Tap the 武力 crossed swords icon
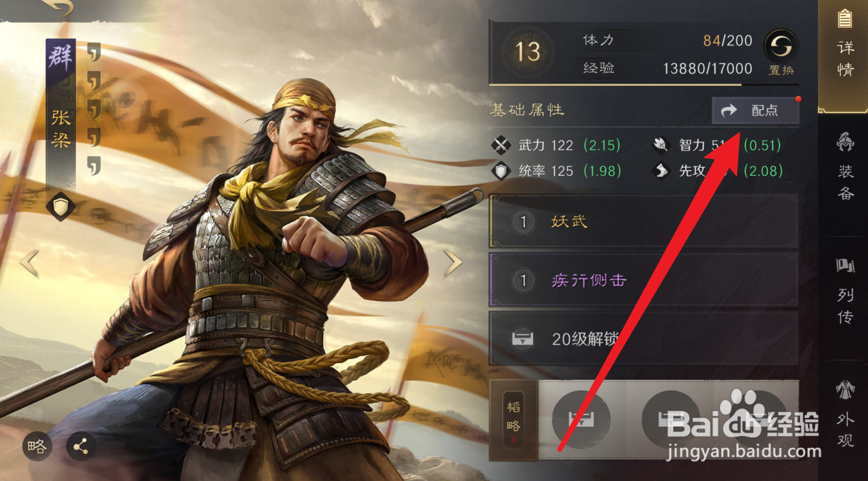The image size is (868, 481). point(501,145)
